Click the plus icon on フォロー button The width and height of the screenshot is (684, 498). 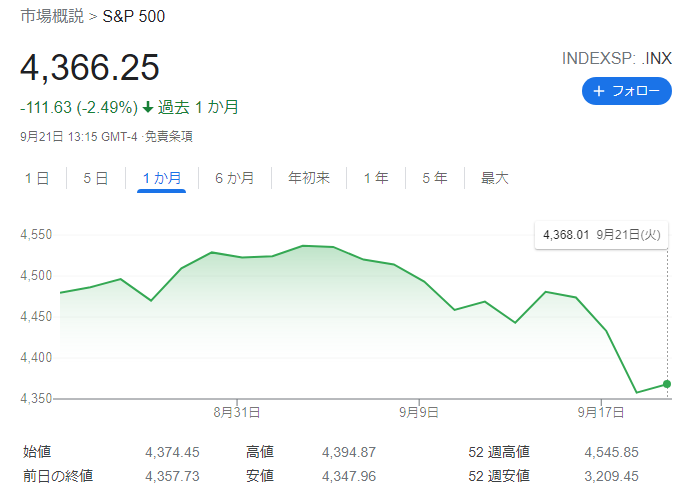pyautogui.click(x=600, y=91)
